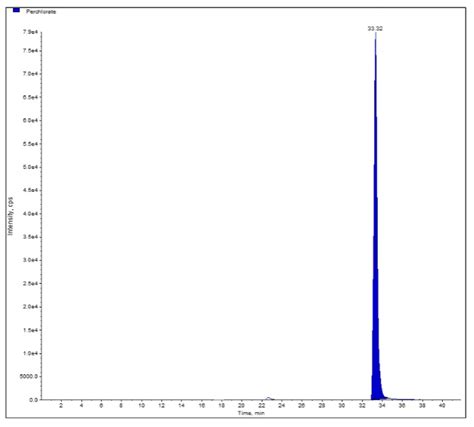The height and width of the screenshot is (427, 474).
Task: Click the small peak near 22.6 minutes
Action: click(x=268, y=398)
